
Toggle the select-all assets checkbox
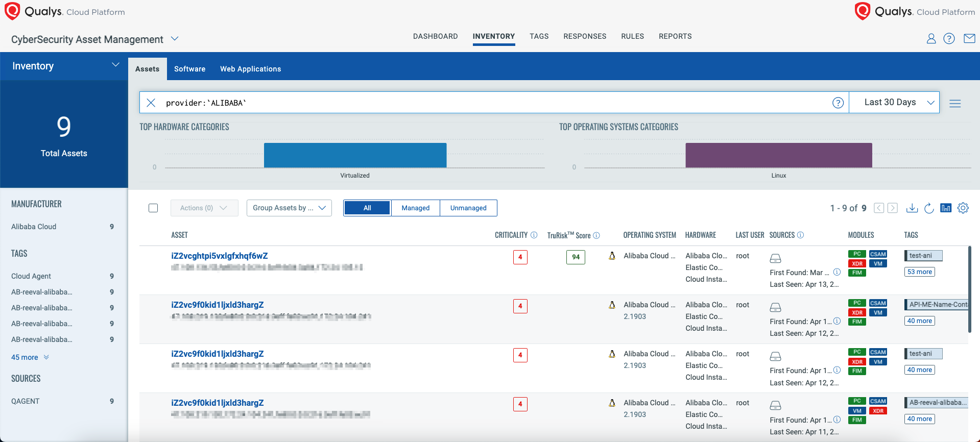pos(153,208)
